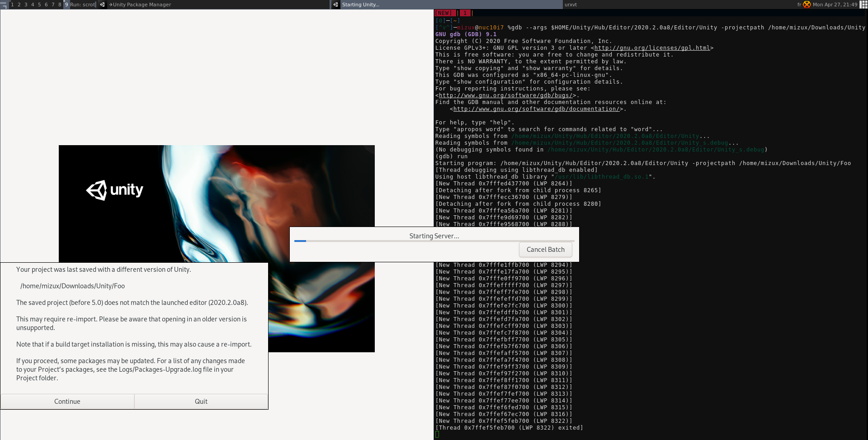Screen dimensions: 868x440
Task: Click Quit in the version mismatch dialog
Action: (201, 402)
